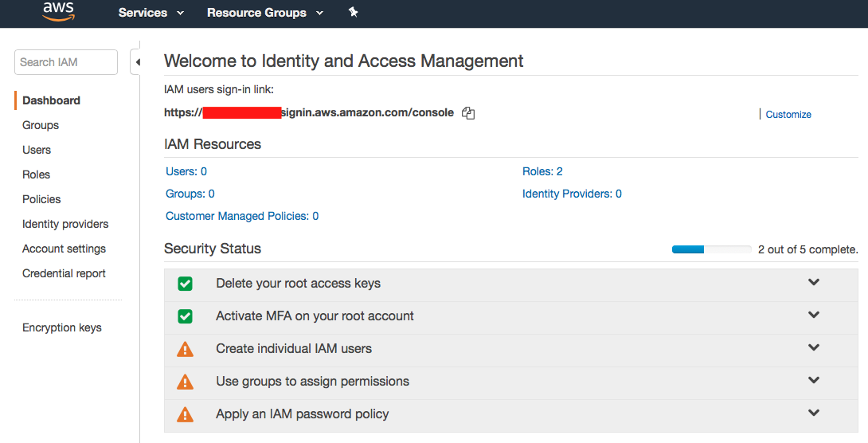The image size is (868, 443).
Task: Click the Roles: 2 resource link
Action: [542, 171]
